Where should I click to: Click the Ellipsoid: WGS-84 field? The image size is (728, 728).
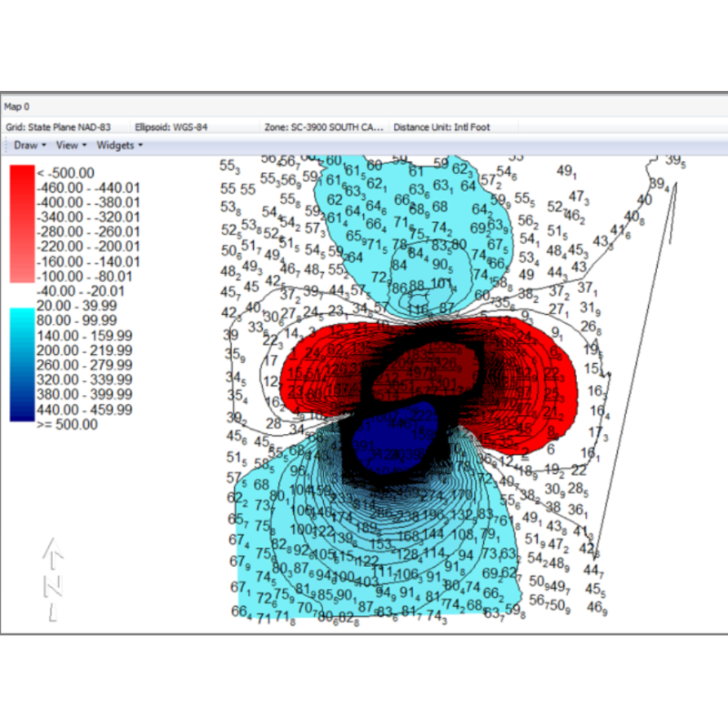(x=177, y=126)
